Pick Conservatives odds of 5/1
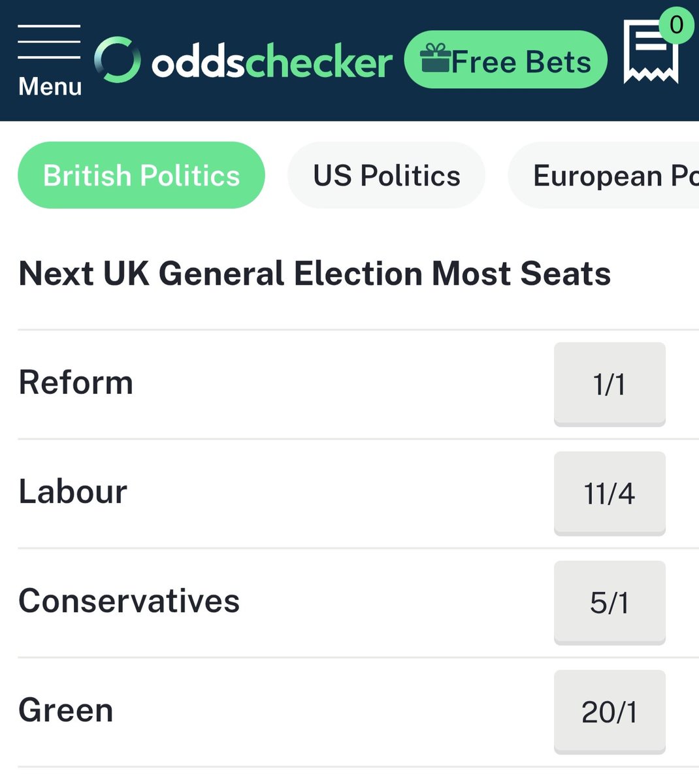Image resolution: width=699 pixels, height=784 pixels. click(x=610, y=602)
